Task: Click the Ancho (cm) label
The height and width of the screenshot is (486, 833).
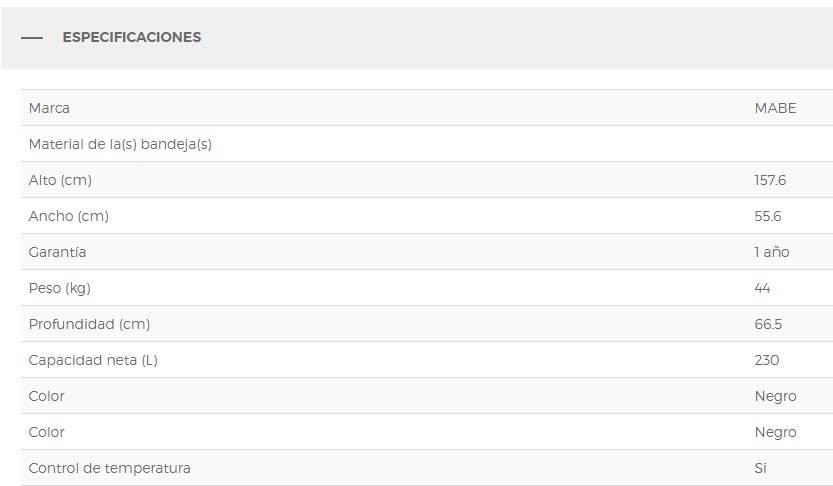Action: pyautogui.click(x=68, y=216)
